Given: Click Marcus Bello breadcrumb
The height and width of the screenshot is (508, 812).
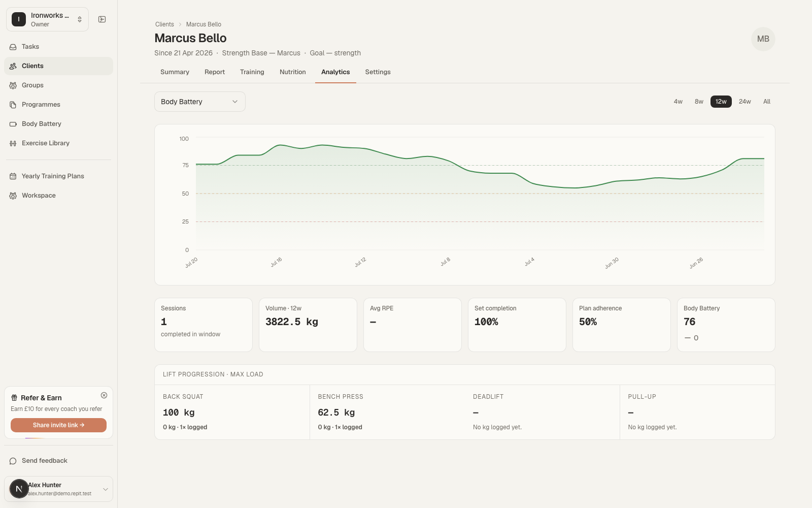Looking at the screenshot, I should pos(204,24).
